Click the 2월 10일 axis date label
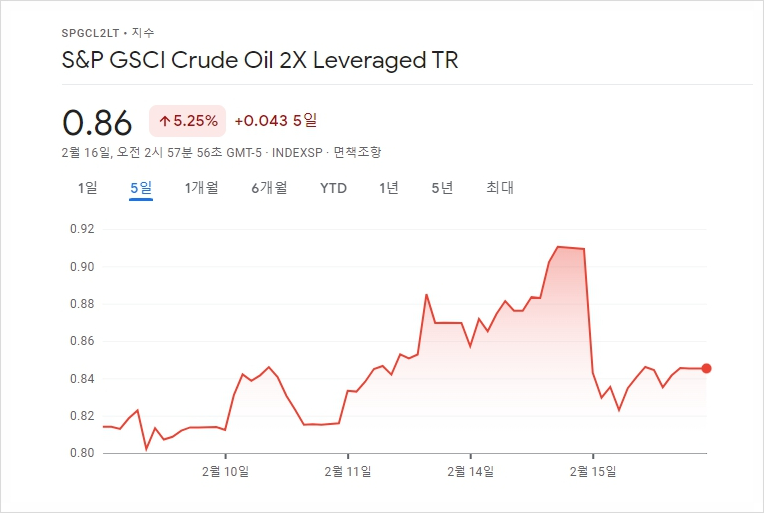Screen dimensions: 764x513 tap(225, 471)
